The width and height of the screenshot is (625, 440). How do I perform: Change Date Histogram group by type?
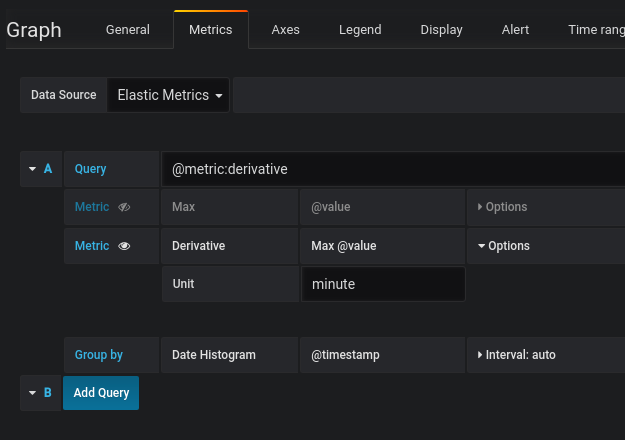pyautogui.click(x=214, y=354)
